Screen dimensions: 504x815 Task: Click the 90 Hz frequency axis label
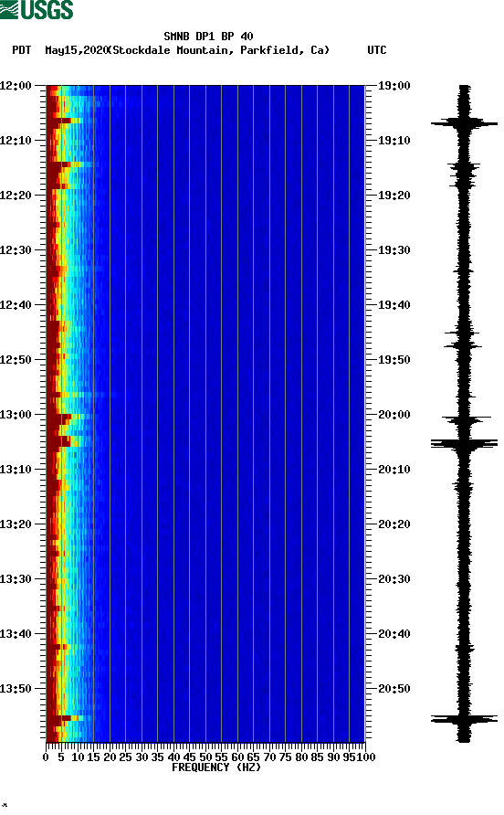pos(333,757)
